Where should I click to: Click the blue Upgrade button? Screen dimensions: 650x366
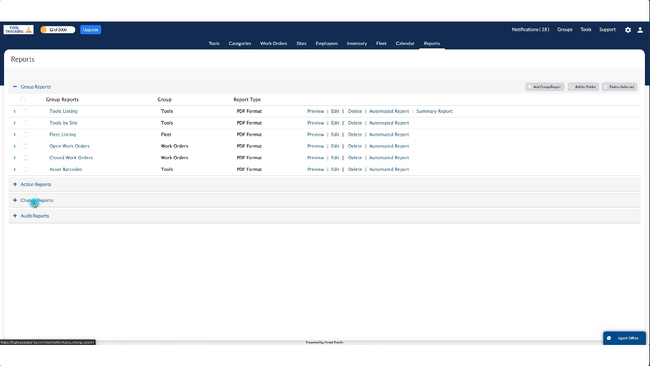(x=90, y=30)
